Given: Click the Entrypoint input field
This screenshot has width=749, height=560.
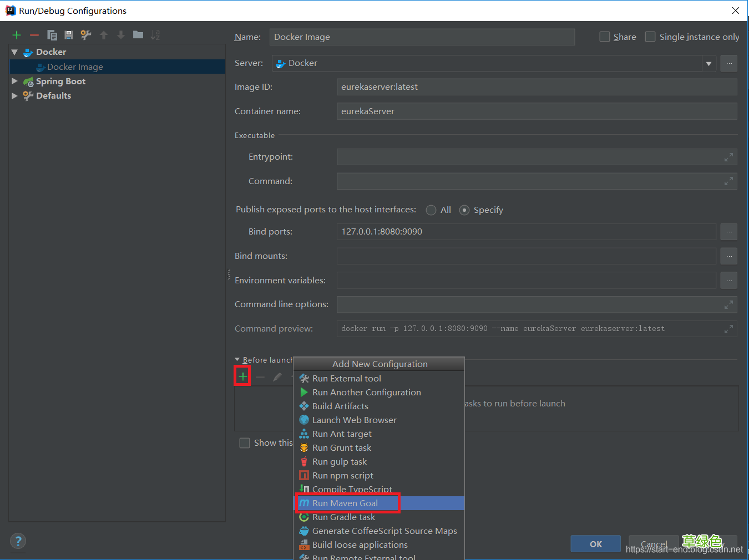Looking at the screenshot, I should [x=537, y=157].
